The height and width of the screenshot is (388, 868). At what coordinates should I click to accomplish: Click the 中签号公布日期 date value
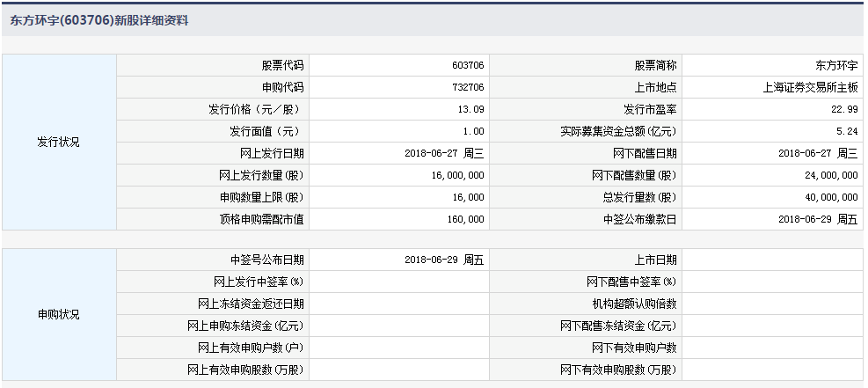pyautogui.click(x=444, y=260)
